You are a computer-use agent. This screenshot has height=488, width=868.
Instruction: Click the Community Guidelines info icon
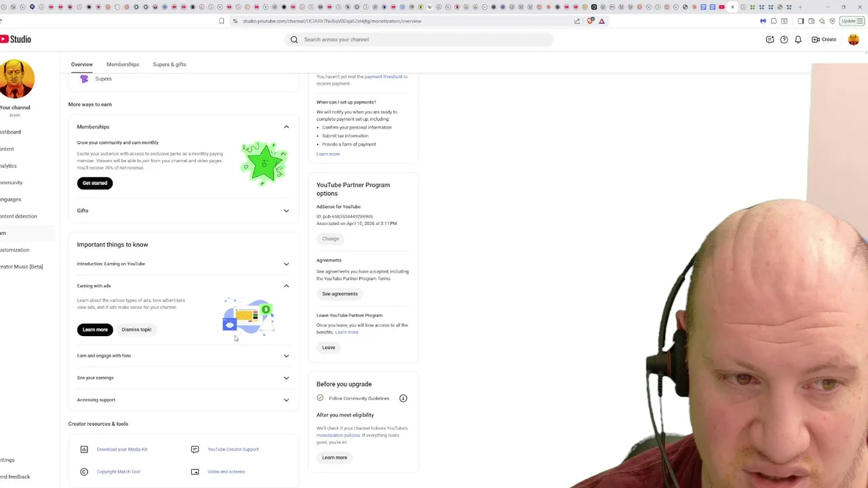coord(403,399)
